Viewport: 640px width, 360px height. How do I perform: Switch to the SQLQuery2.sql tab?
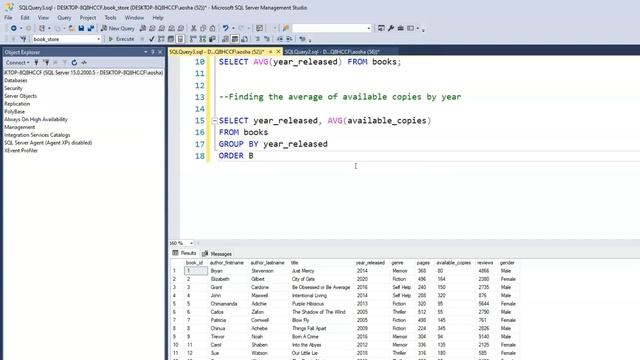(x=332, y=52)
